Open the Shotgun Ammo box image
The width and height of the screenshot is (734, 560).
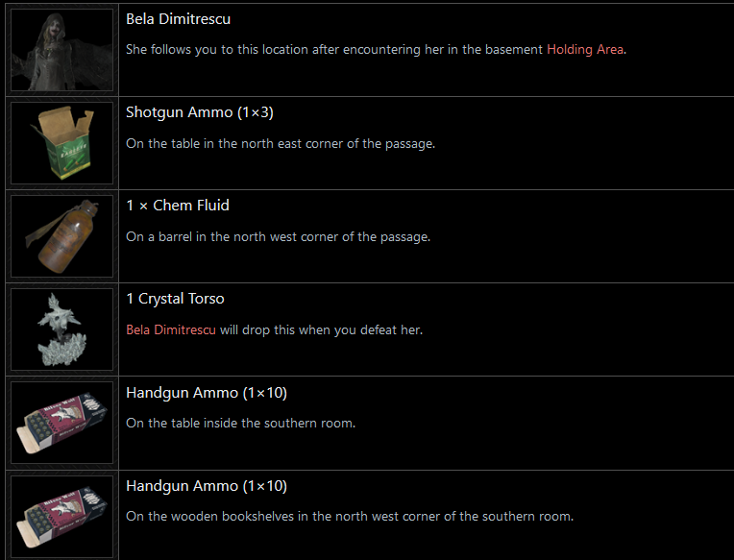point(61,143)
